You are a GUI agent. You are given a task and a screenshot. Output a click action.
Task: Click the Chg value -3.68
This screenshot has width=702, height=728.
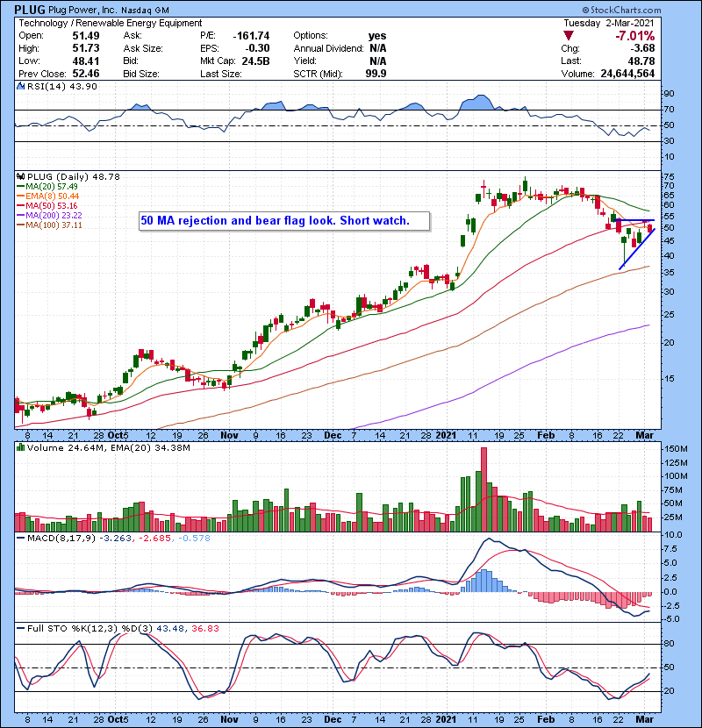642,48
